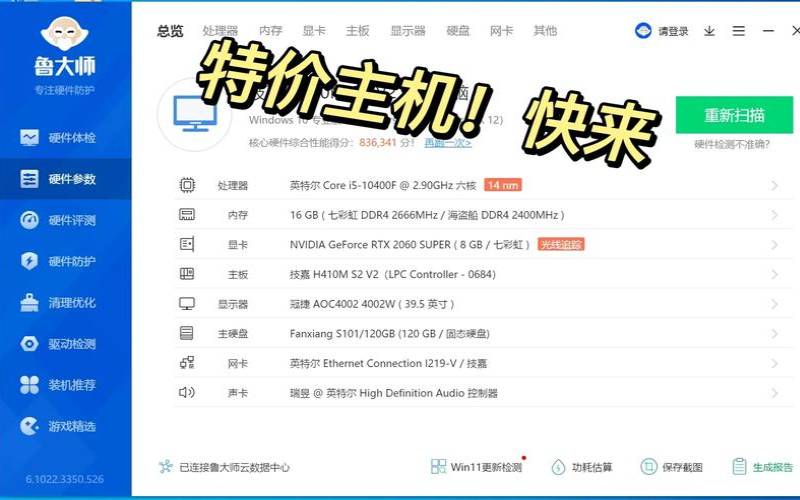Switch to the 总览 tab
Image resolution: width=800 pixels, height=500 pixels.
tap(170, 31)
